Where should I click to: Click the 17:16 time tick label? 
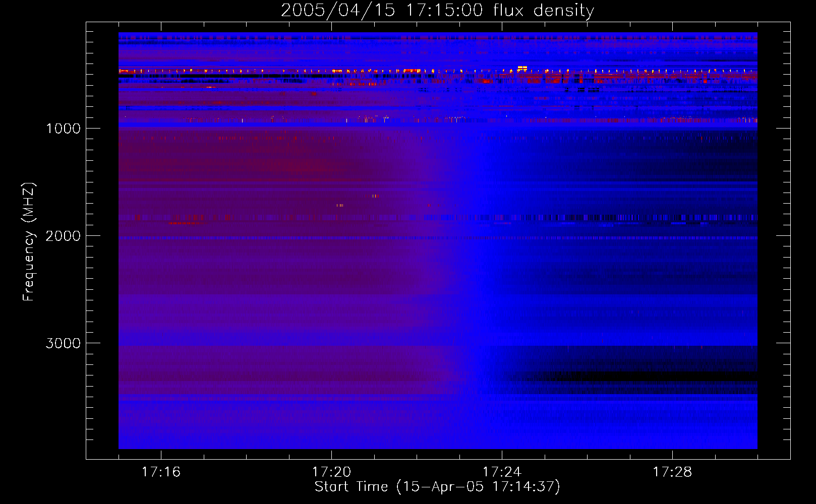161,472
